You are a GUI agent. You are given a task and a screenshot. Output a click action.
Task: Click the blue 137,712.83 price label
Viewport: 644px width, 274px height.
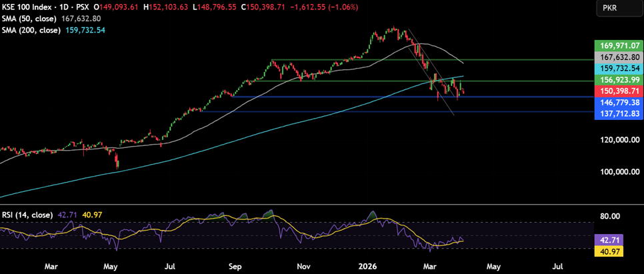[x=617, y=114]
